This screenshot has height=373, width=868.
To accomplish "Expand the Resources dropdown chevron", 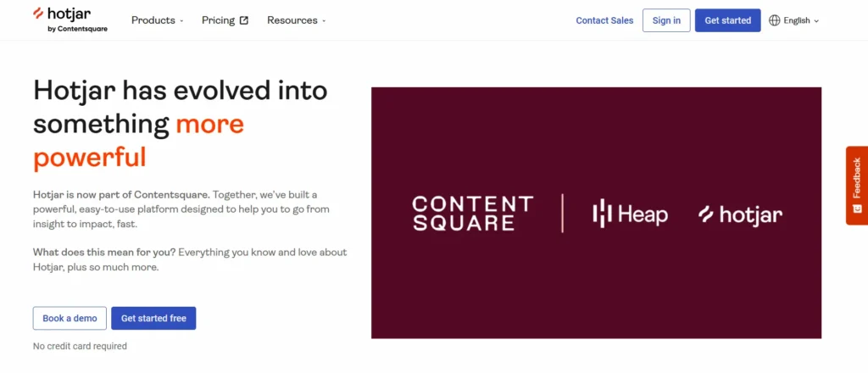I will click(324, 21).
